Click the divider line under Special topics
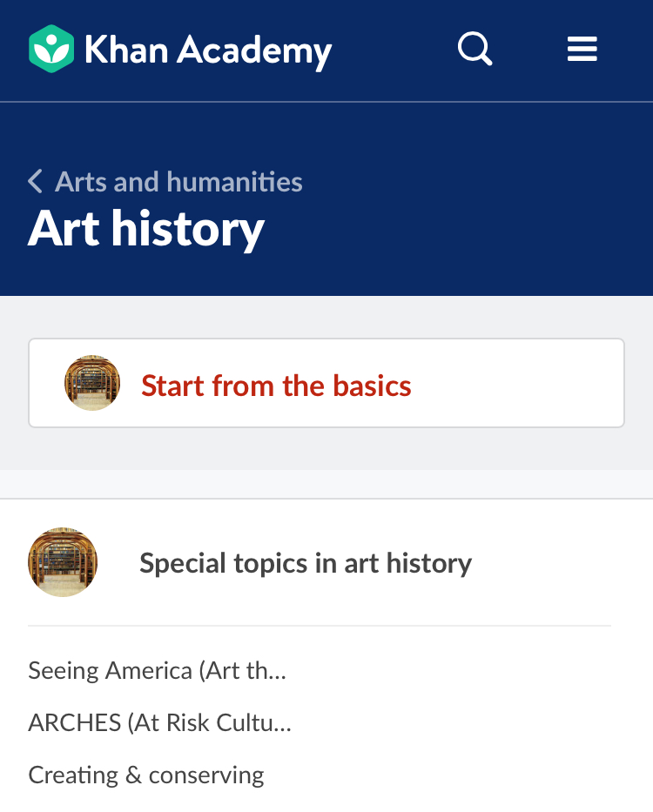The height and width of the screenshot is (812, 653). pos(320,626)
